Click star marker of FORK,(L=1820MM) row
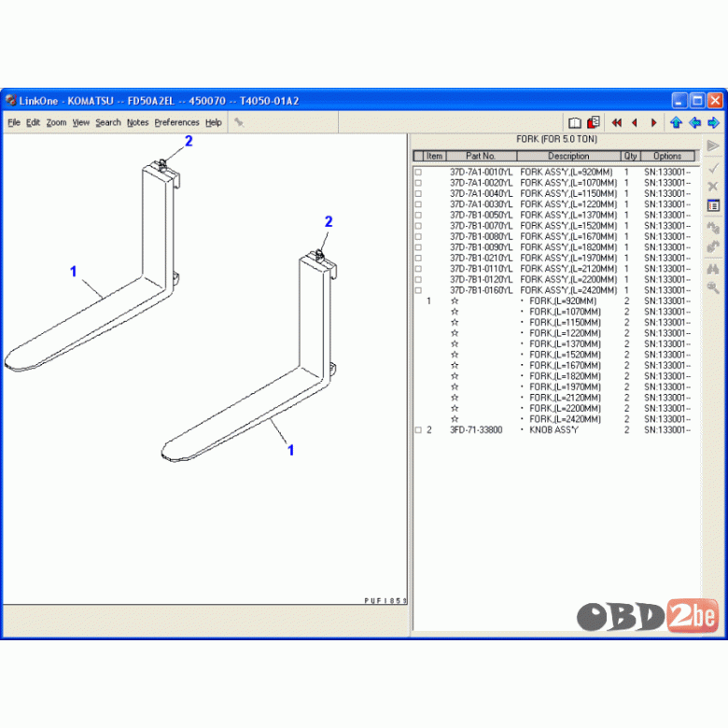 click(x=455, y=376)
